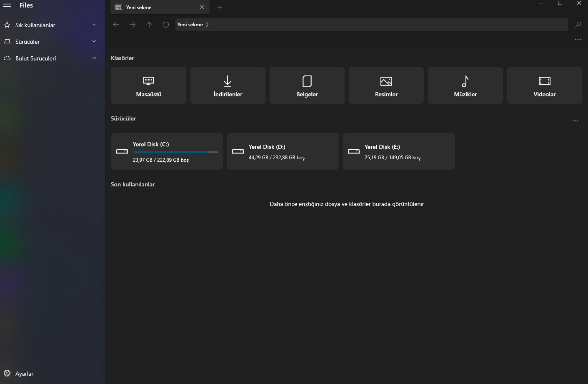
Task: Expand the Sürücüler sidebar chevron
Action: [x=94, y=42]
